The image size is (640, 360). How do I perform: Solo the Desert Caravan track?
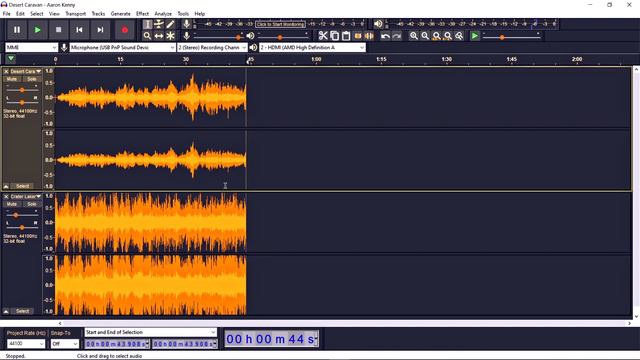(31, 79)
